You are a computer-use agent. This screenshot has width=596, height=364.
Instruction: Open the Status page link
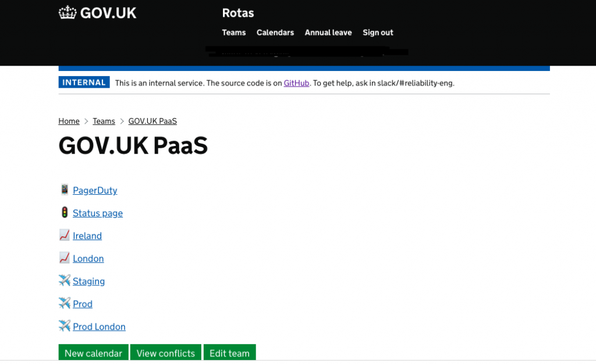click(x=98, y=213)
